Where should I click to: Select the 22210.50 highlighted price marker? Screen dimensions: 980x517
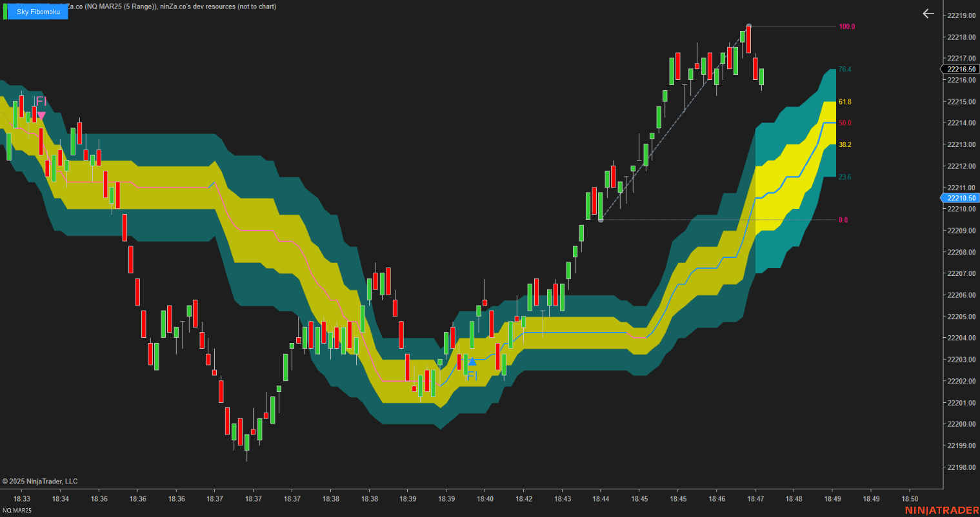coord(959,198)
